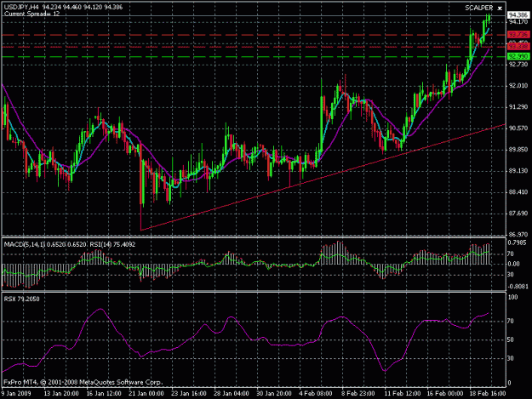The height and width of the screenshot is (399, 532).
Task: Click the 18 Feb 16:00 time label
Action: pyautogui.click(x=488, y=394)
